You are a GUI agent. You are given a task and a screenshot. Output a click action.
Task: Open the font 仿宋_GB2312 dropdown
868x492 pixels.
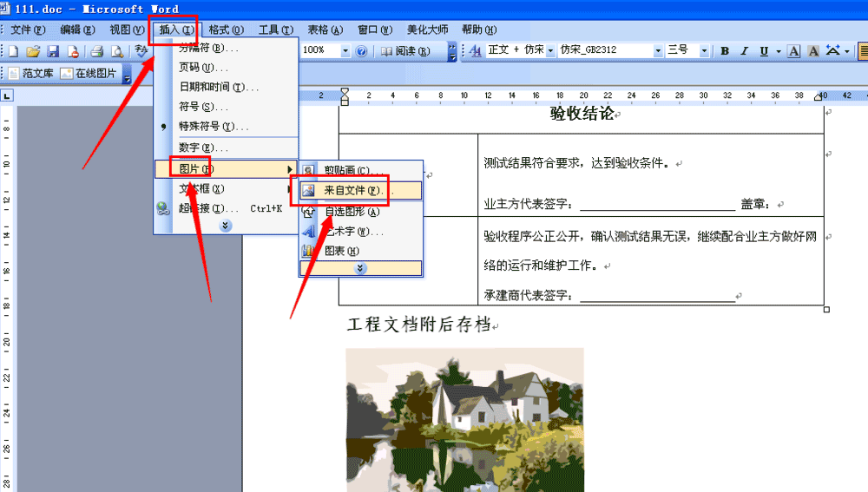658,51
